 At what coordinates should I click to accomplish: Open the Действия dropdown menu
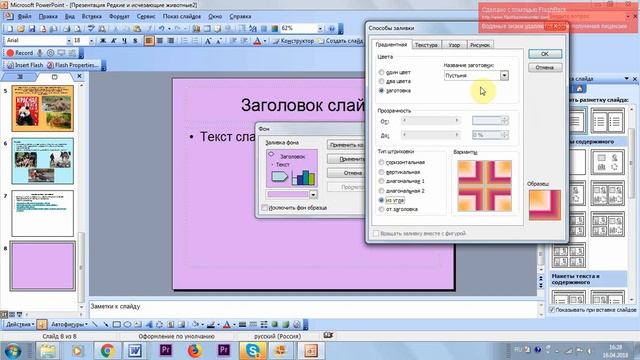pos(20,324)
